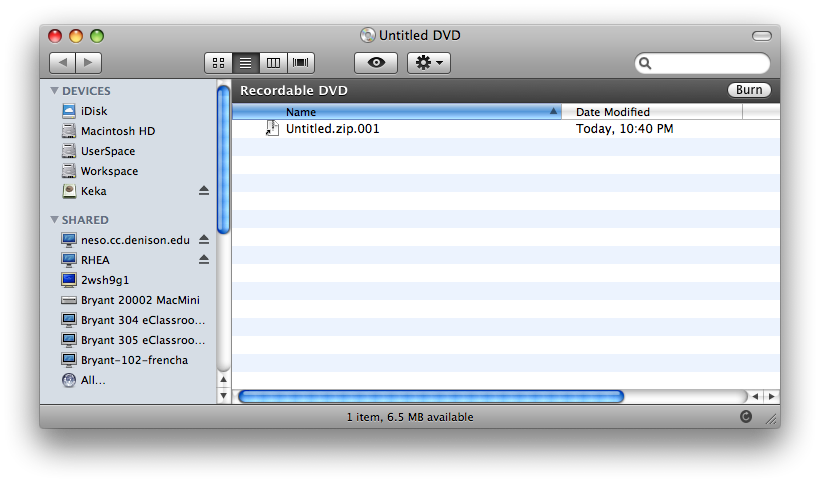Switch to Cover Flow view
The image size is (820, 483).
301,63
